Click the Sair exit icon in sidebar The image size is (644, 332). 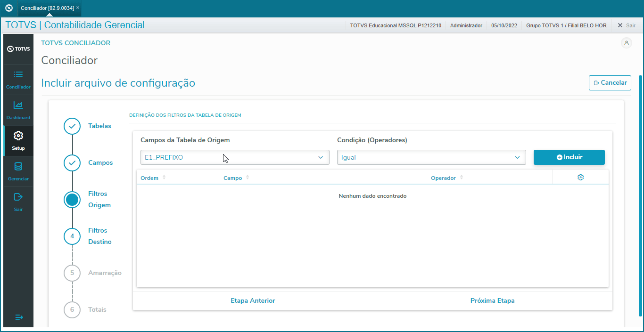click(x=18, y=197)
